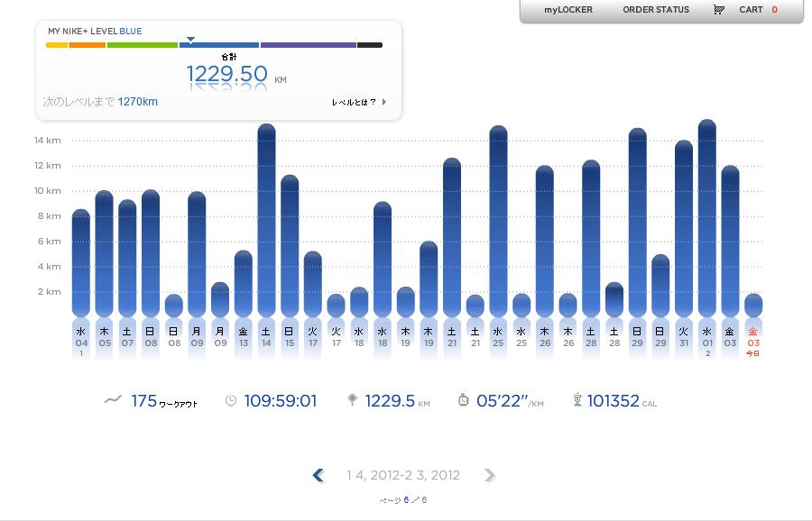Click the calorie icon beside 101352 CAL
This screenshot has height=521, width=812.
tap(577, 400)
